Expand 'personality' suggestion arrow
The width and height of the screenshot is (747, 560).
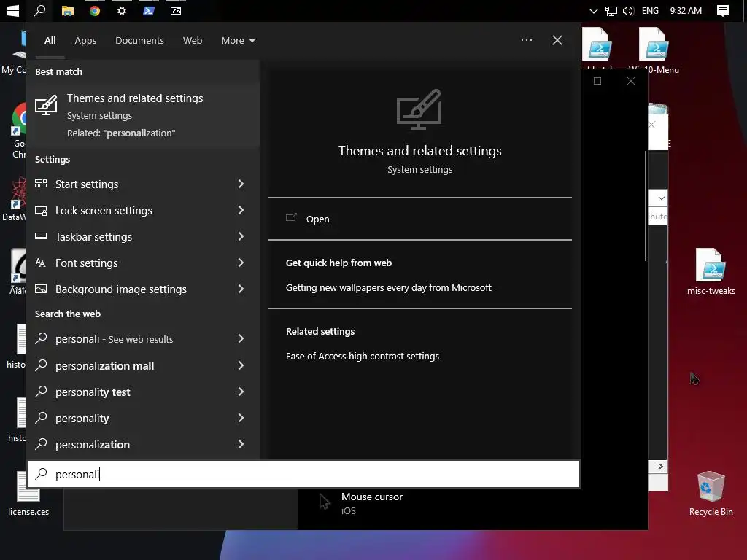coord(241,418)
